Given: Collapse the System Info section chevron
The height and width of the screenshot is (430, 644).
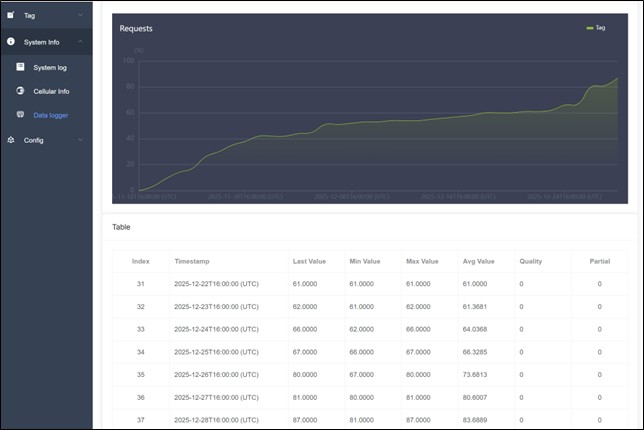Looking at the screenshot, I should (80, 42).
